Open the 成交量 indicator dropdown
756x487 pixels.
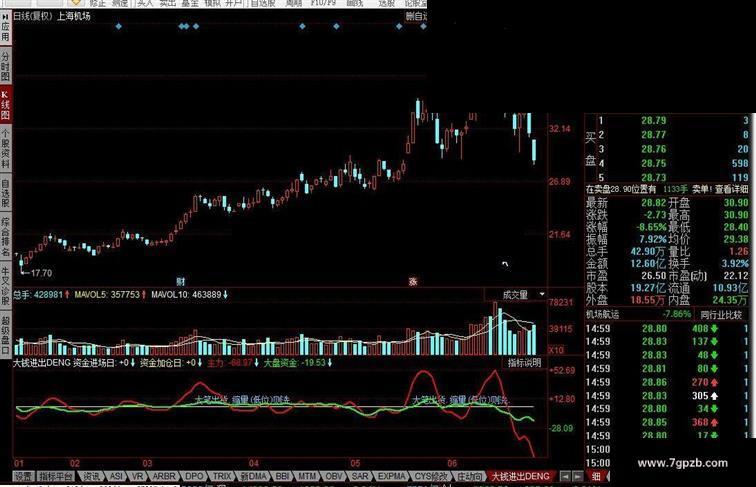(x=516, y=295)
